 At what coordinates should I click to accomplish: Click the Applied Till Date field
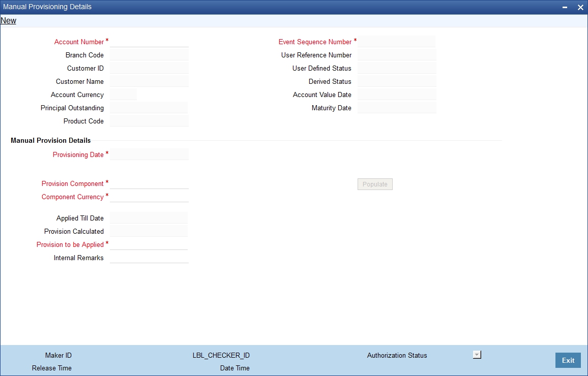(149, 217)
